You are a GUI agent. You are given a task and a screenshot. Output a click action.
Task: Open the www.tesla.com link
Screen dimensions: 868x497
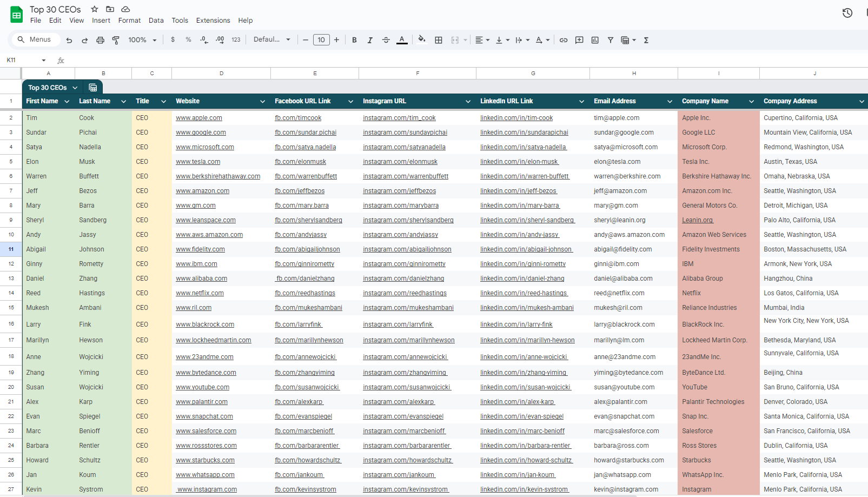point(198,162)
